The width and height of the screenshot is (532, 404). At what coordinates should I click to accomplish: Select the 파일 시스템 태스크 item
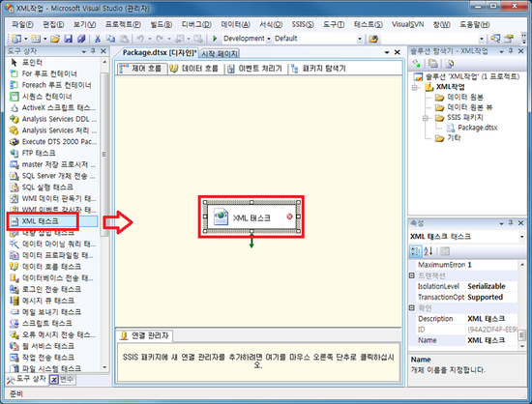pos(52,368)
